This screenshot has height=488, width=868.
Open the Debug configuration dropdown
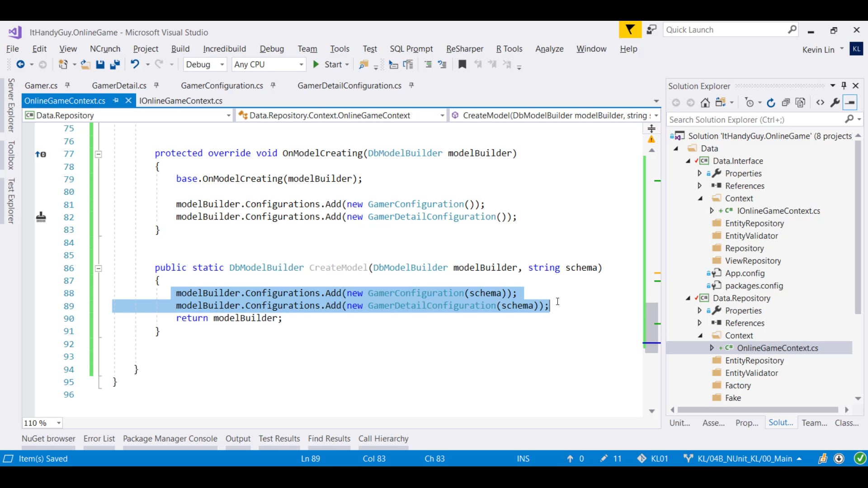(205, 65)
